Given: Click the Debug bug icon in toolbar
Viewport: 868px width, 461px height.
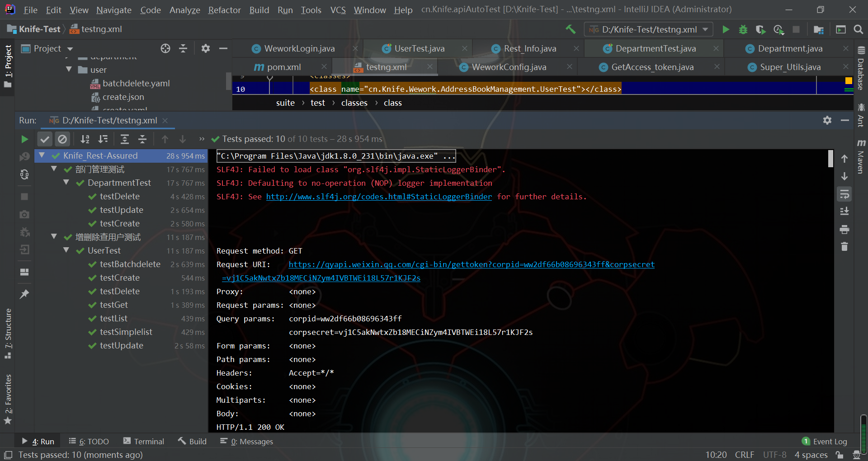Looking at the screenshot, I should click(x=743, y=29).
